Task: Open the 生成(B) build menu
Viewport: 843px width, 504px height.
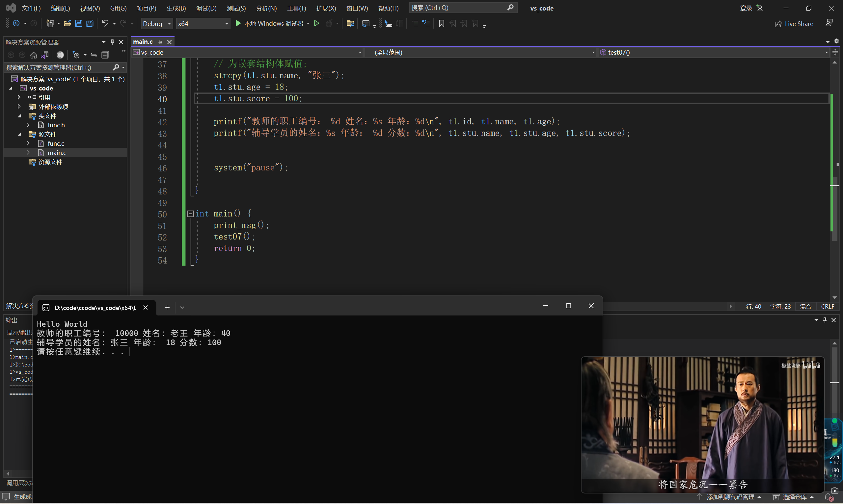Action: pos(176,8)
